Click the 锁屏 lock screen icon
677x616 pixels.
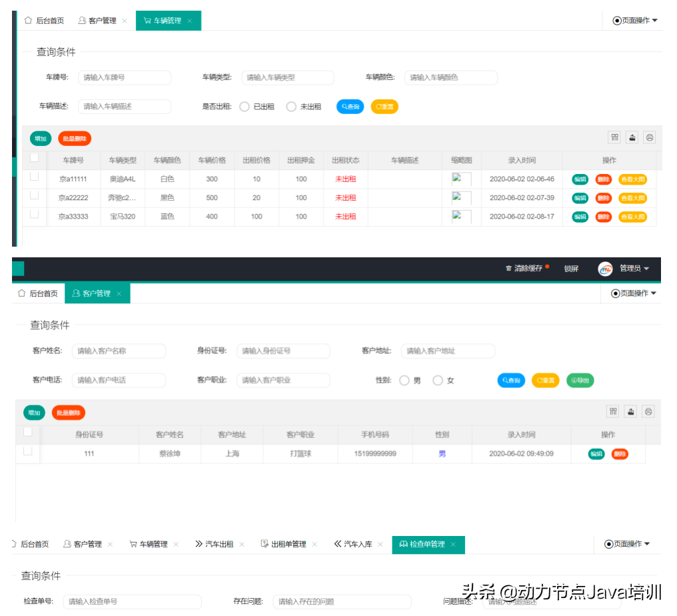click(571, 269)
